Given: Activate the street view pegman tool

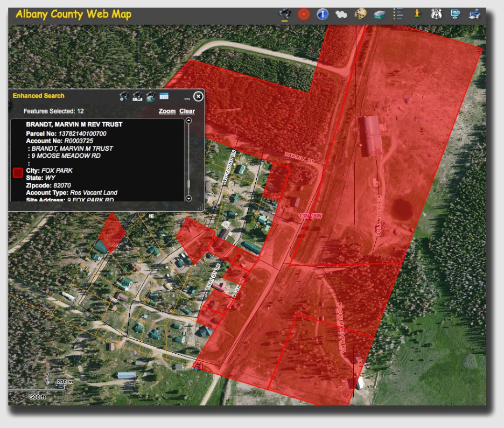Looking at the screenshot, I should (x=417, y=15).
